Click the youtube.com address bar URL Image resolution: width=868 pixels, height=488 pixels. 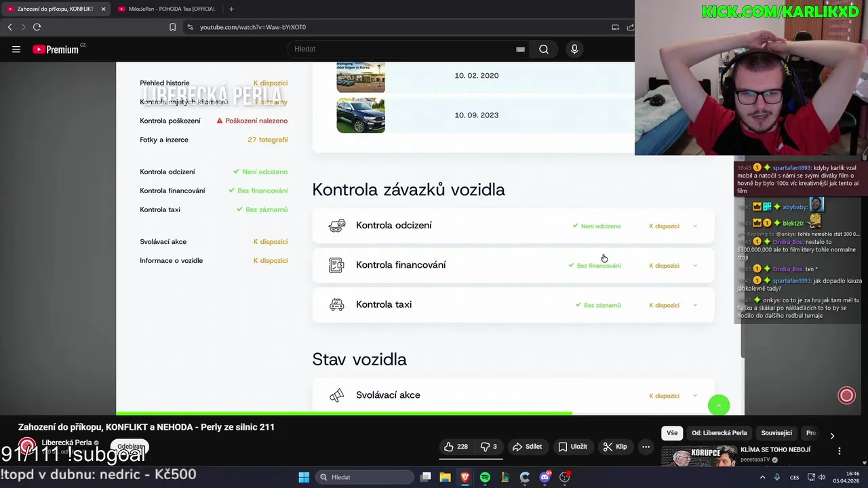[x=253, y=27]
